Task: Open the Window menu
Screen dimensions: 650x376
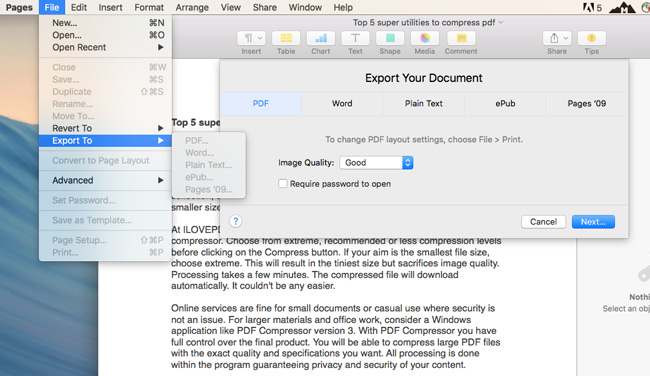Action: [x=305, y=7]
